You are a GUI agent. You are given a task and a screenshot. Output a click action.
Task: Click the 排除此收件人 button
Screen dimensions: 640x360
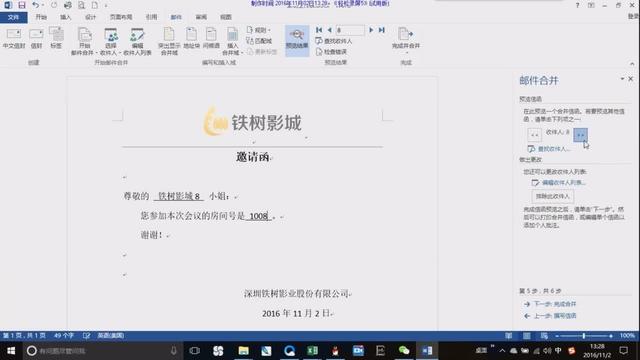553,196
